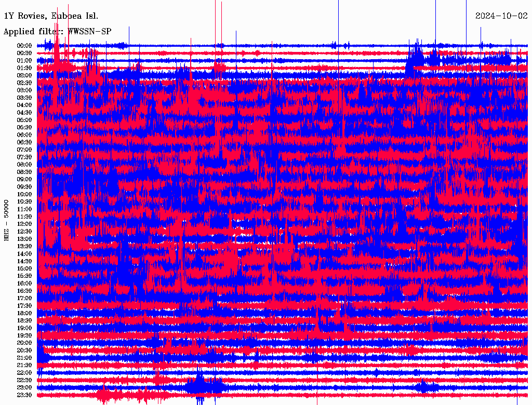This screenshot has height=405, width=532.
Task: Select the 17:30 row label
Action: pos(24,306)
